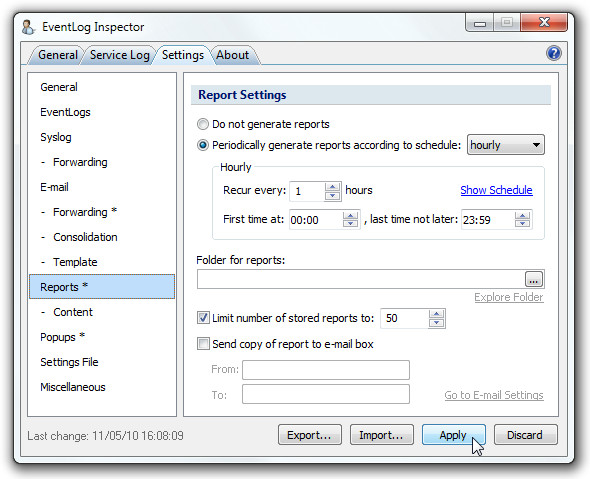The image size is (590, 479).
Task: Decrease Recur every hours value
Action: [x=332, y=196]
